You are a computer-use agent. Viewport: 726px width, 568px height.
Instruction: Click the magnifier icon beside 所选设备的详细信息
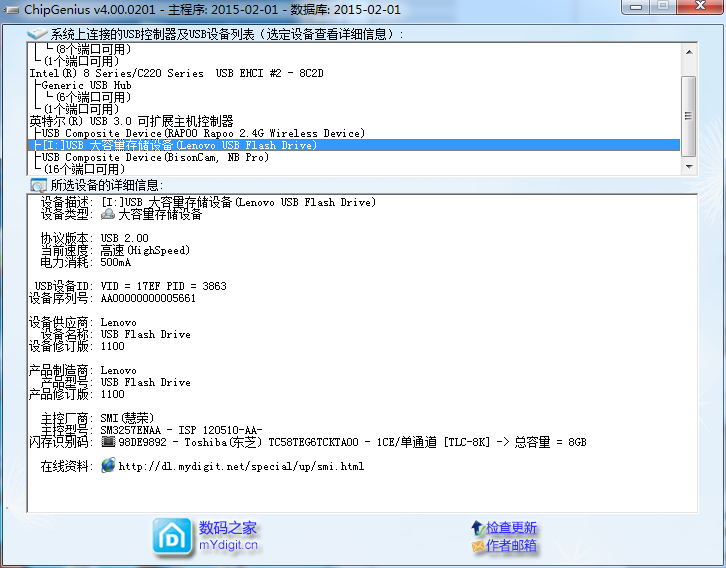pos(38,185)
